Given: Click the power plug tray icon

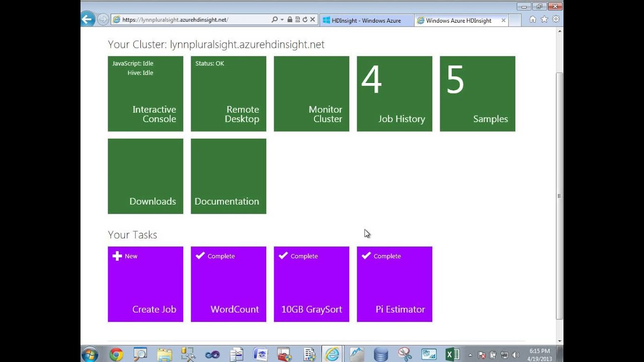Looking at the screenshot, I should pos(494,354).
